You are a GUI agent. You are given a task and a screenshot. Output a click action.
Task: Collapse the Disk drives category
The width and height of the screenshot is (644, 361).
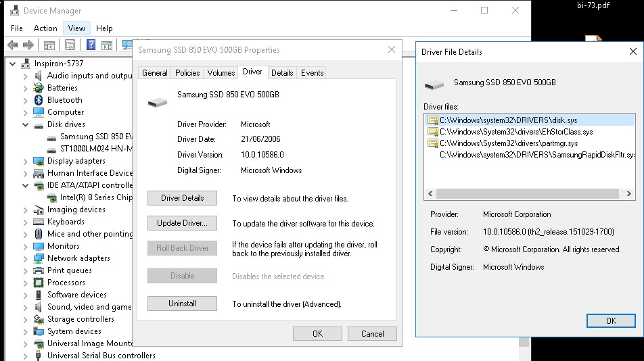click(x=26, y=124)
